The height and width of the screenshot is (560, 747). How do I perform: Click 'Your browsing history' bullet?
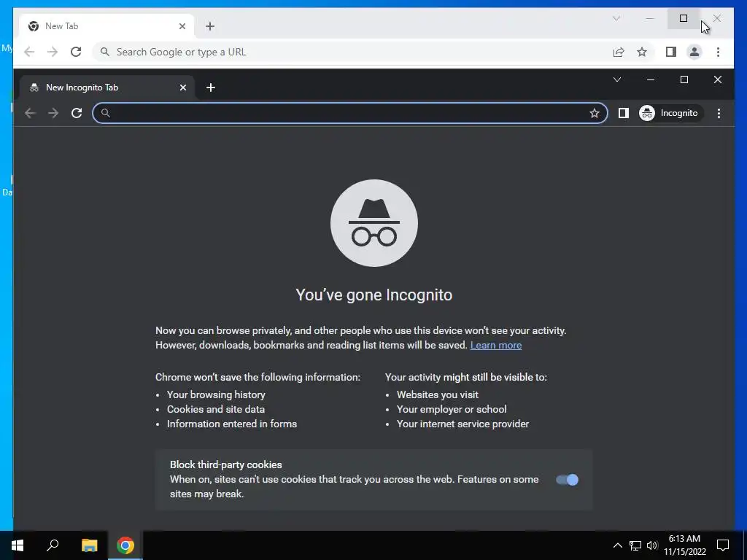pos(216,394)
